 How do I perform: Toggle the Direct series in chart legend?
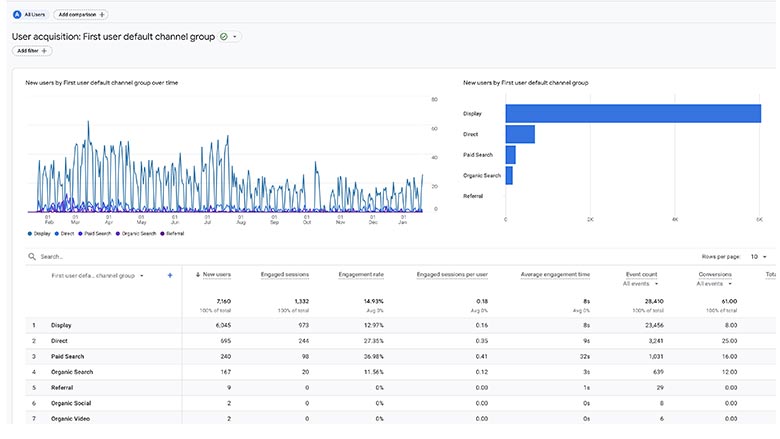coord(64,233)
